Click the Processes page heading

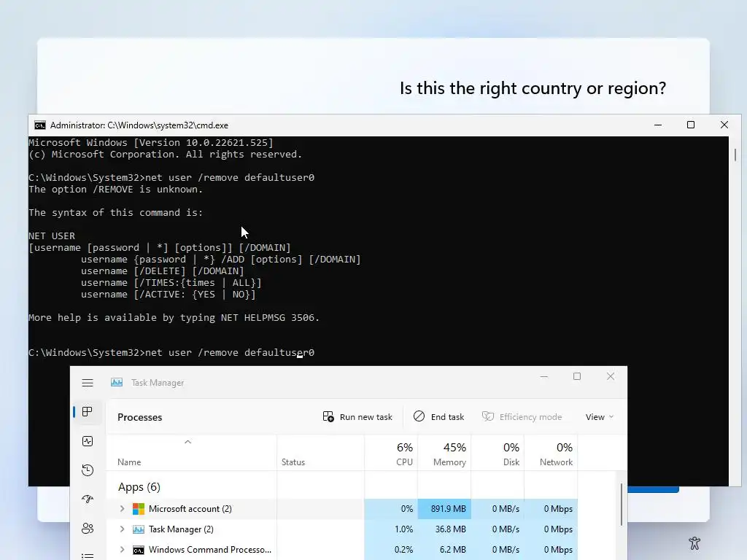139,417
